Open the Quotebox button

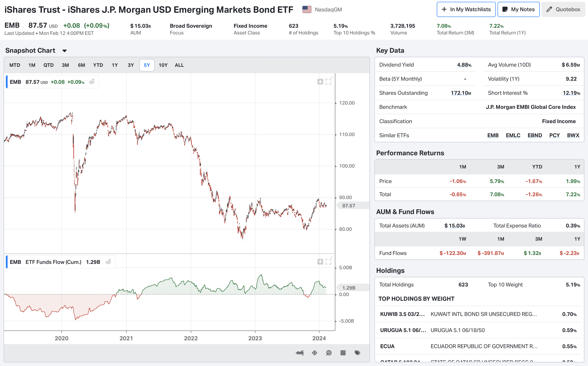coord(563,9)
